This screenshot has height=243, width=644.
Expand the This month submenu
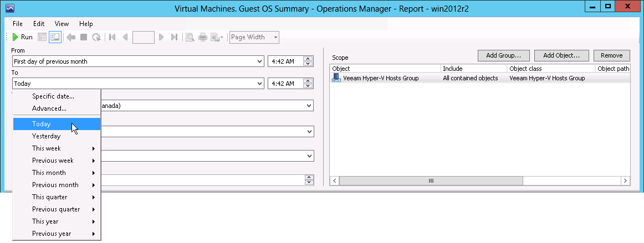click(x=57, y=172)
